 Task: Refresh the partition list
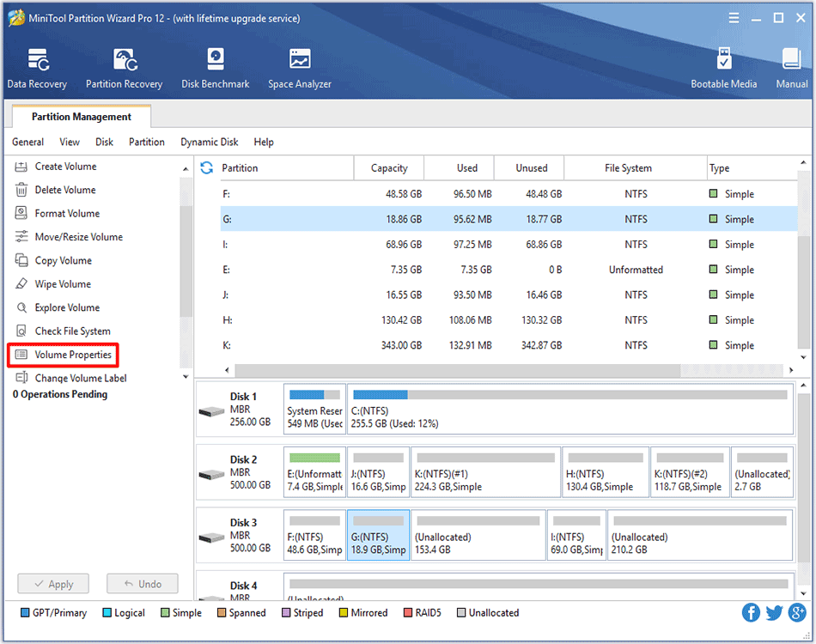[207, 167]
